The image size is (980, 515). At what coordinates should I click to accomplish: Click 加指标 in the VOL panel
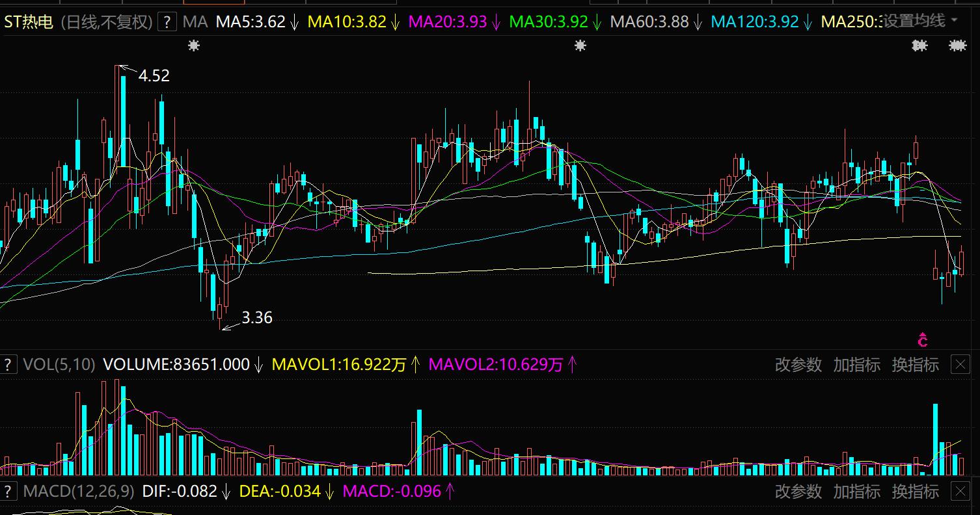(x=856, y=365)
